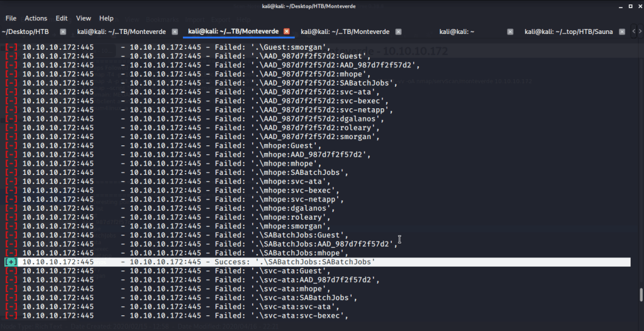Screen dimensions: 644x331
Task: Switch to the kali@kali: ~ tab
Action: pos(457,31)
